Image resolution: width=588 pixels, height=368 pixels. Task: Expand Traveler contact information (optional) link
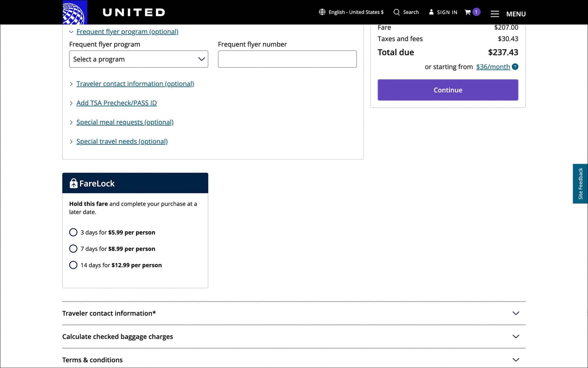click(x=135, y=84)
